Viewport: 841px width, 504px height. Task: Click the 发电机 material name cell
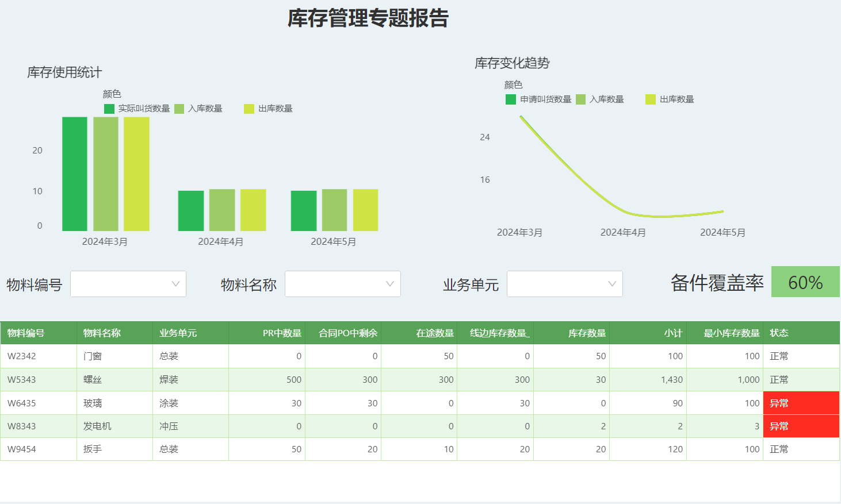114,426
